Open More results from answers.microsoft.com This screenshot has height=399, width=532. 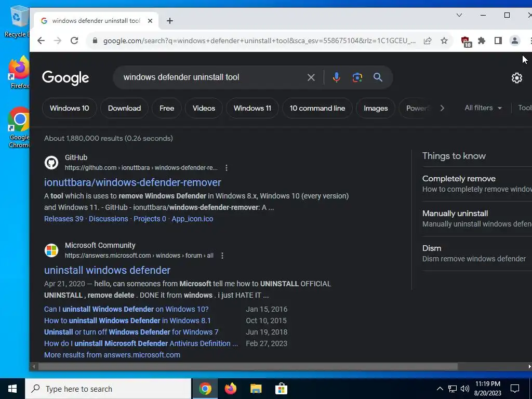pos(112,355)
